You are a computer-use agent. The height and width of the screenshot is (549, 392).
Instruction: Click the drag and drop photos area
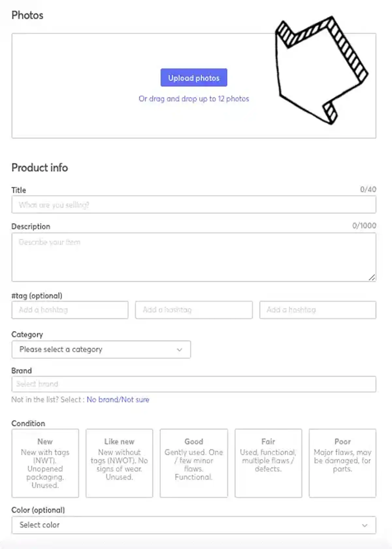194,99
